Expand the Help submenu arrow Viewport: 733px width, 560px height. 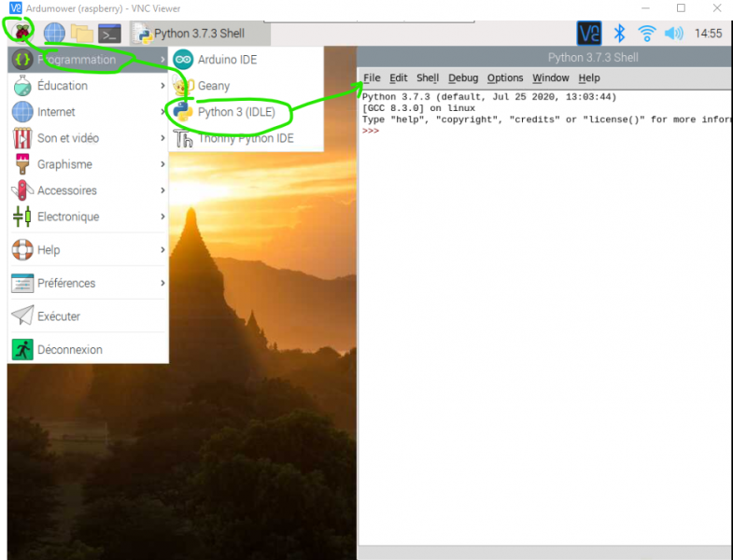tap(162, 249)
